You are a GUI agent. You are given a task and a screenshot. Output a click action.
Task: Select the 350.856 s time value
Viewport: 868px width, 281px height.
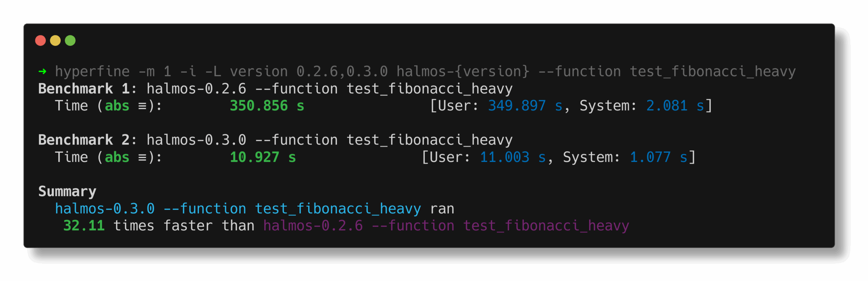tap(267, 106)
